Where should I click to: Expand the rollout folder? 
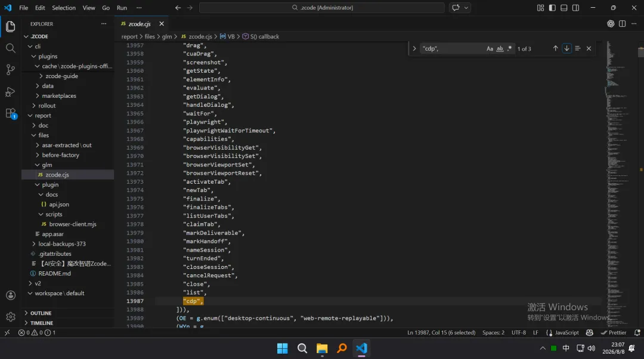click(x=33, y=106)
